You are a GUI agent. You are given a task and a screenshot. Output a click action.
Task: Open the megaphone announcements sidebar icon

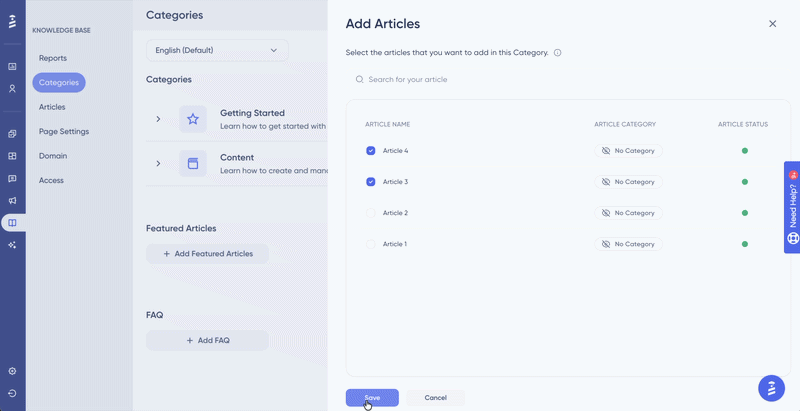pyautogui.click(x=13, y=200)
